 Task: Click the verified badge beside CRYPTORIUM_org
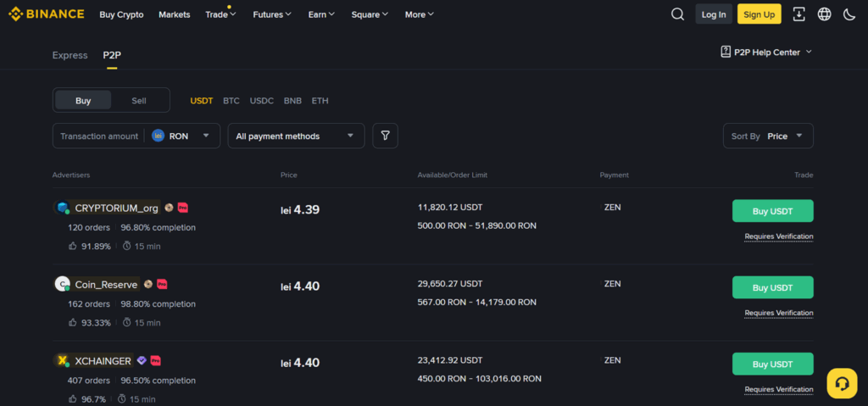tap(169, 208)
